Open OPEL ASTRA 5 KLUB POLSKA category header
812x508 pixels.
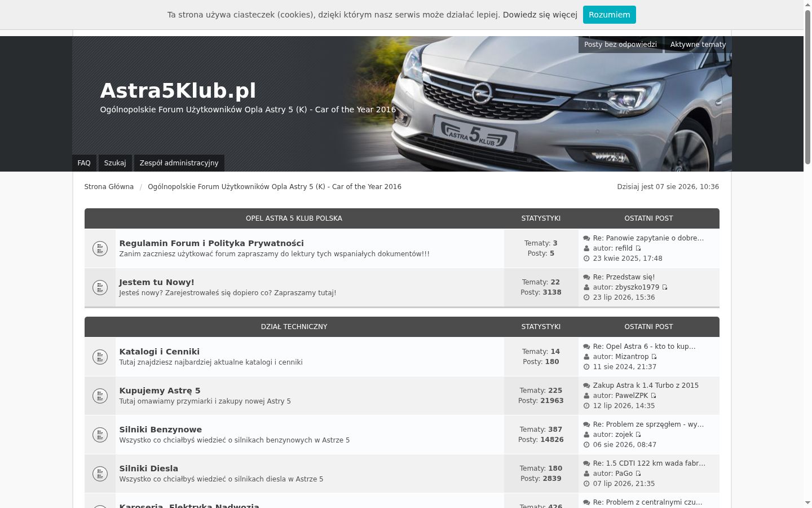294,218
